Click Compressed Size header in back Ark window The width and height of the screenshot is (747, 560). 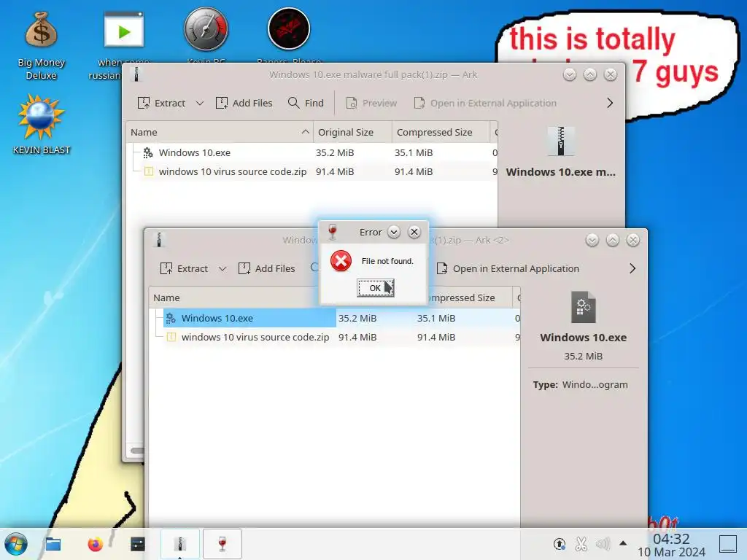(441, 133)
